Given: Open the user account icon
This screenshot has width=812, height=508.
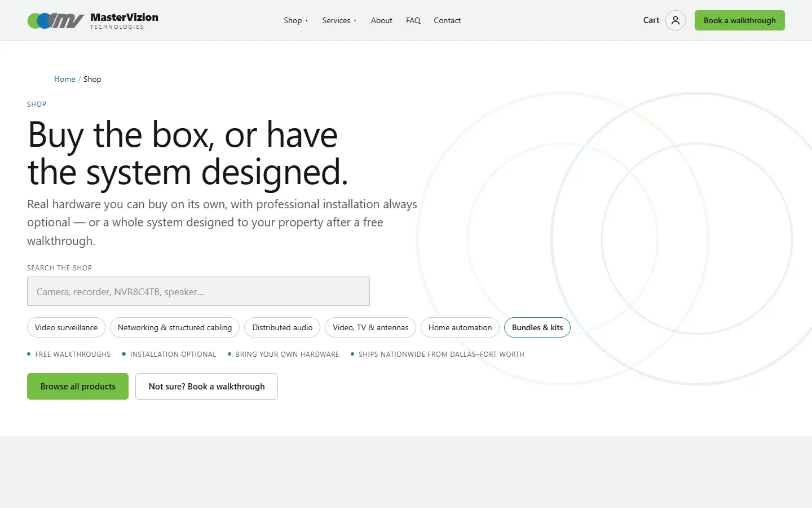Looking at the screenshot, I should click(676, 20).
